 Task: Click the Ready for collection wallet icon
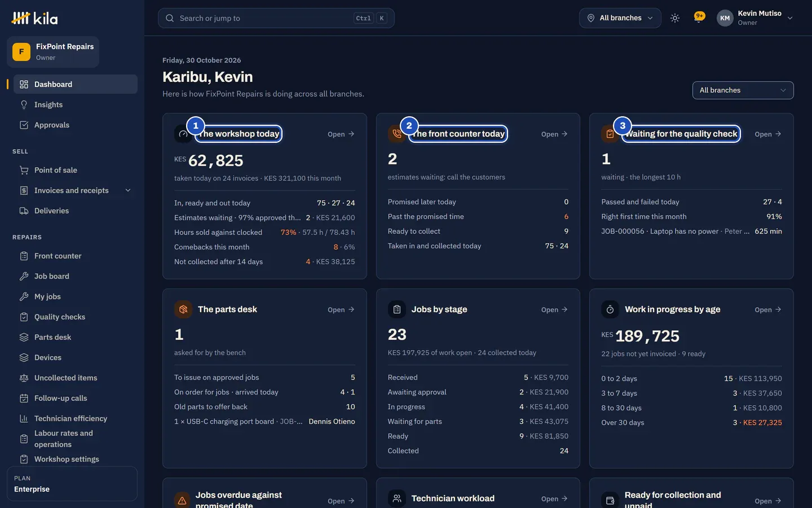tap(610, 501)
